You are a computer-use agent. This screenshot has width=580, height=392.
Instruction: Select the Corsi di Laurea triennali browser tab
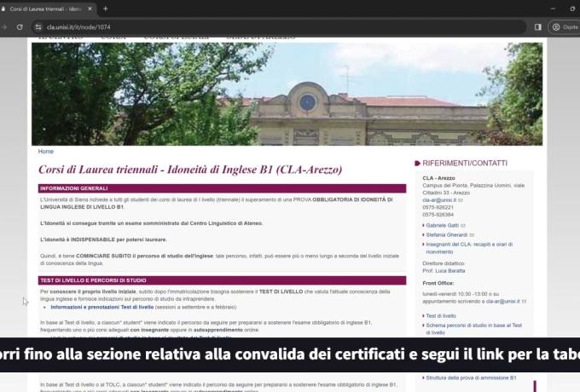tap(46, 9)
